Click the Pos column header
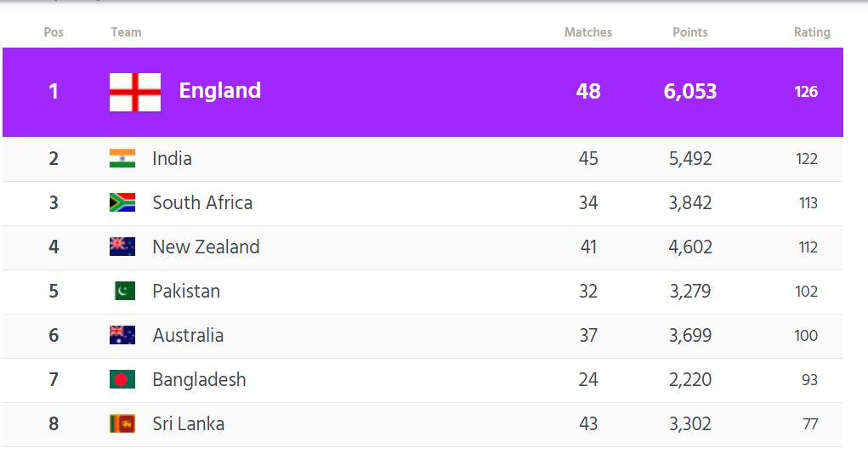Viewport: 868px width, 454px height. pyautogui.click(x=54, y=32)
